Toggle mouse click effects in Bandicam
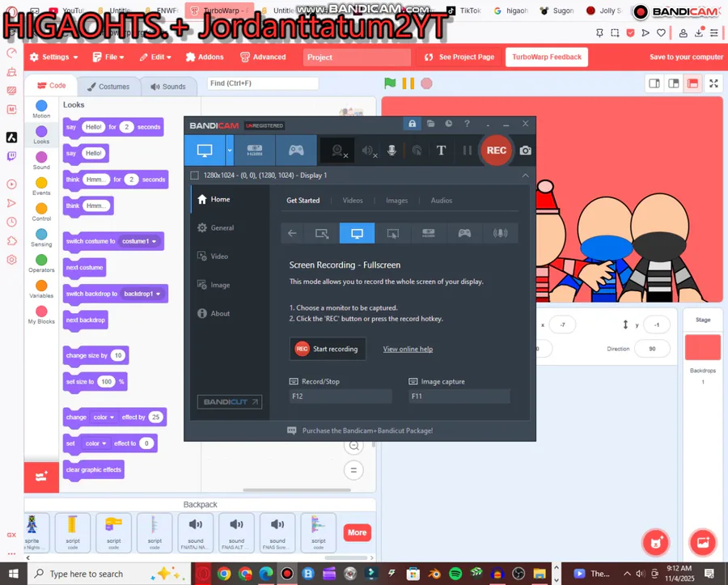 point(417,150)
